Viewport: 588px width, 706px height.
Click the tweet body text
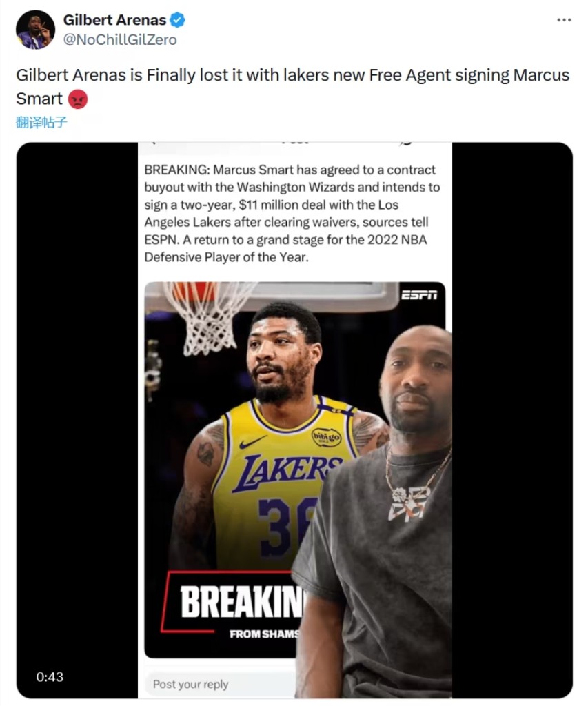coord(293,86)
